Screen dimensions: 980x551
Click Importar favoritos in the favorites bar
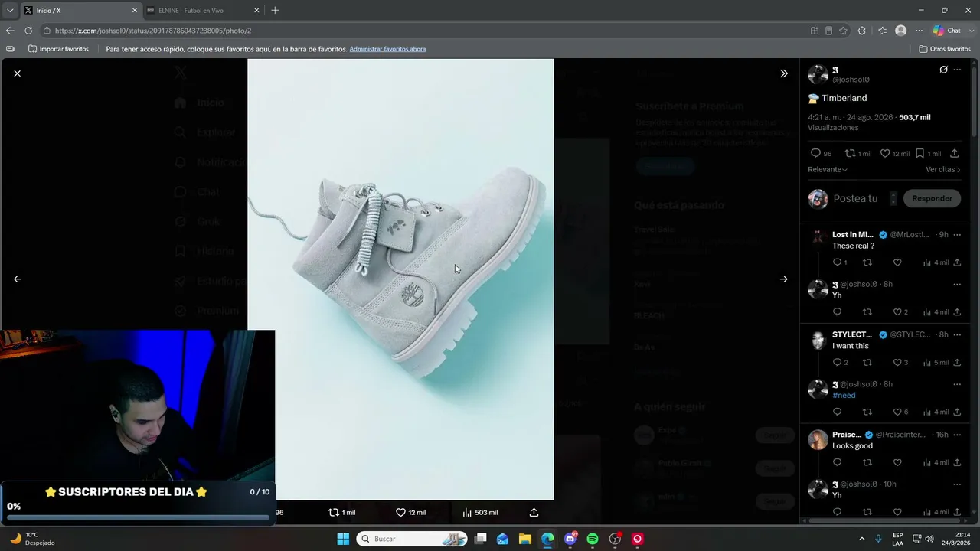[x=58, y=49]
